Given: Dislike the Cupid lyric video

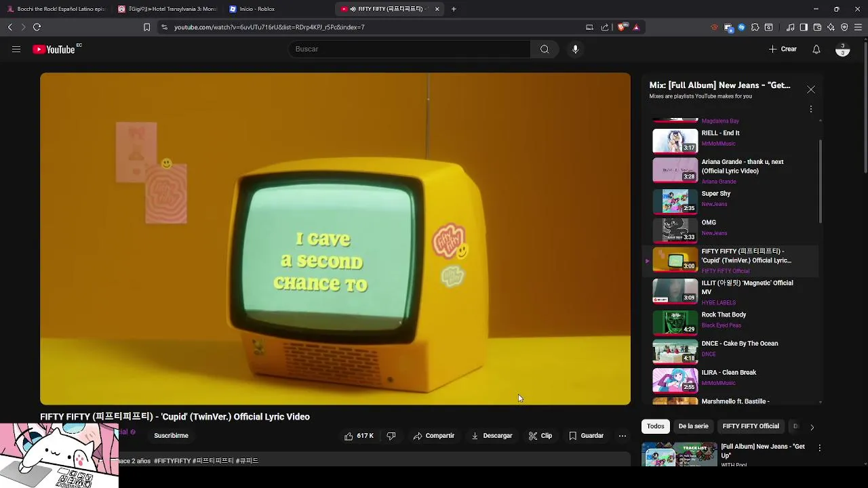Looking at the screenshot, I should 391,436.
